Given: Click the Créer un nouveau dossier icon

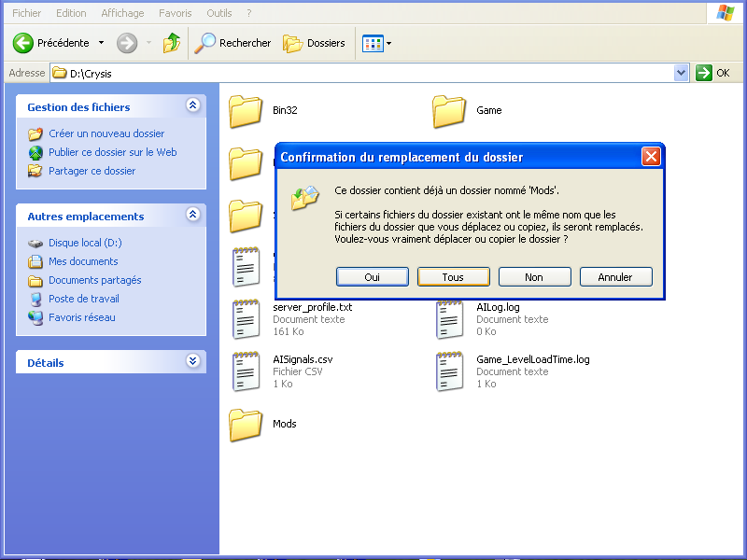Looking at the screenshot, I should click(x=35, y=133).
